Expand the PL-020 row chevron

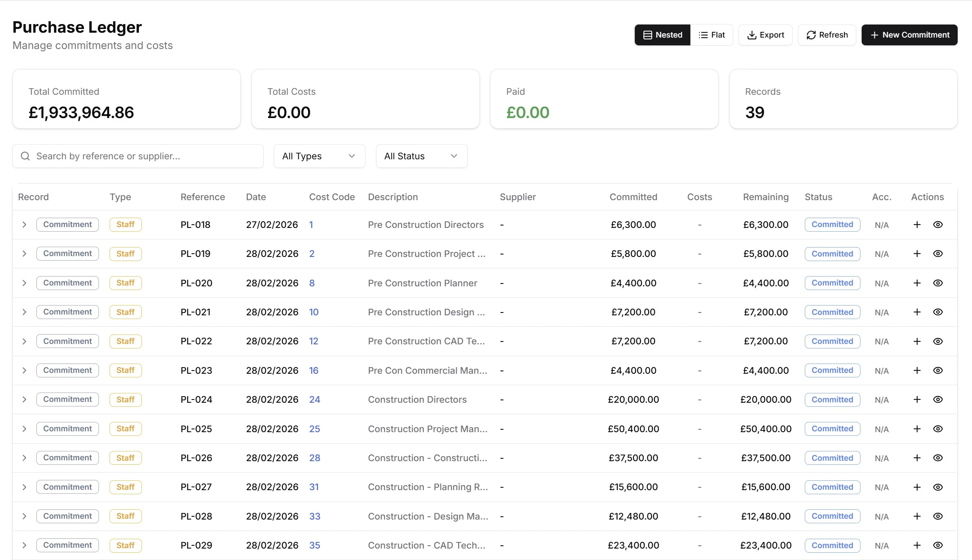pyautogui.click(x=24, y=283)
